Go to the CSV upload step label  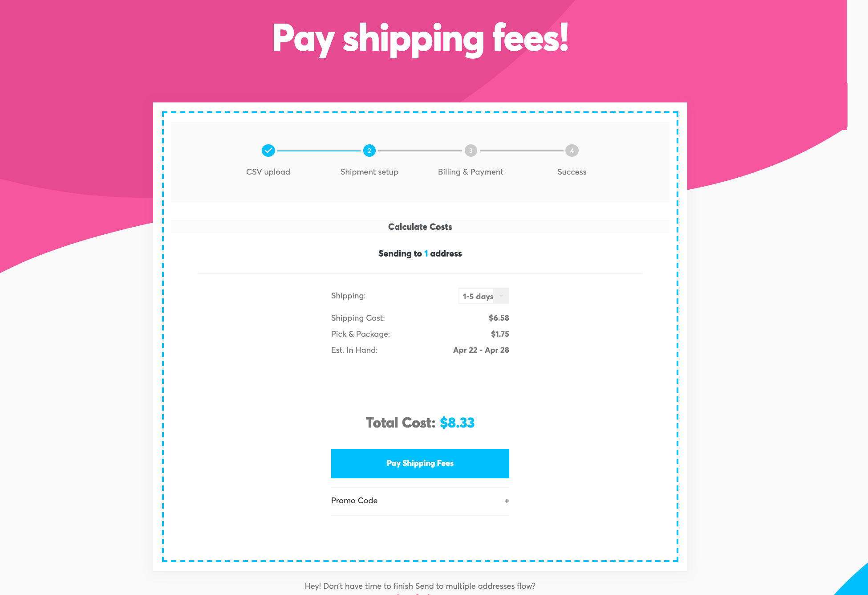click(268, 172)
